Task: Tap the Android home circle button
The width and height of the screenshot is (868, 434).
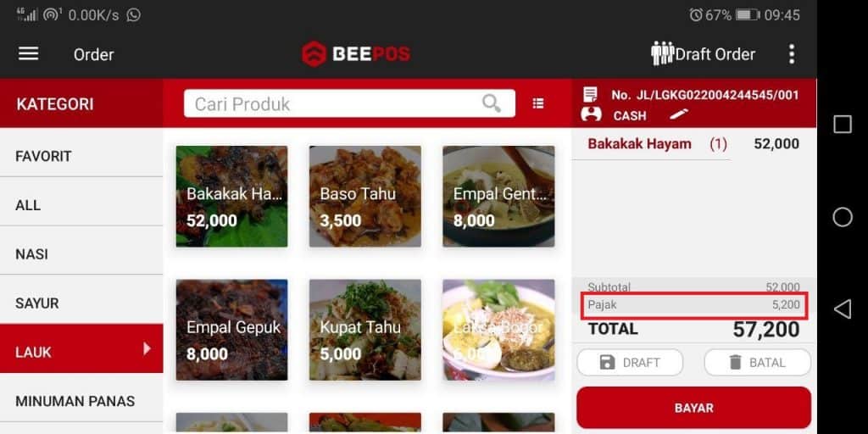Action: 842,217
